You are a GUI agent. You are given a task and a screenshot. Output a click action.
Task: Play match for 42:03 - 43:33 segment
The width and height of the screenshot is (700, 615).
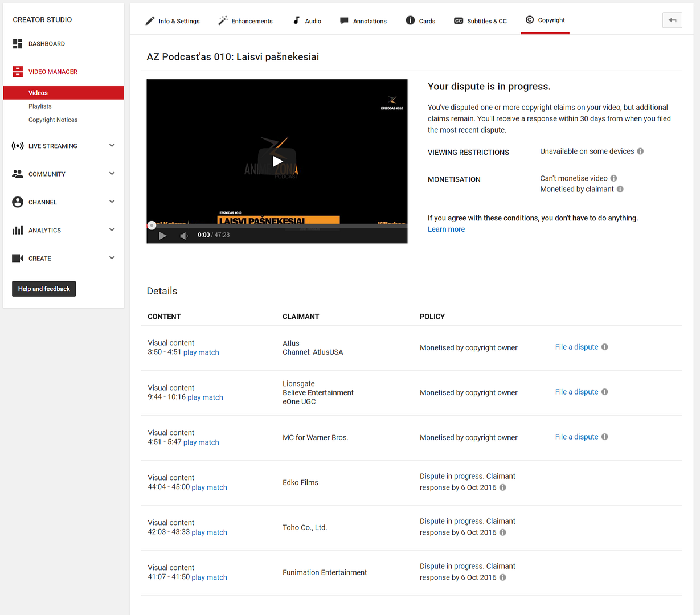point(209,532)
